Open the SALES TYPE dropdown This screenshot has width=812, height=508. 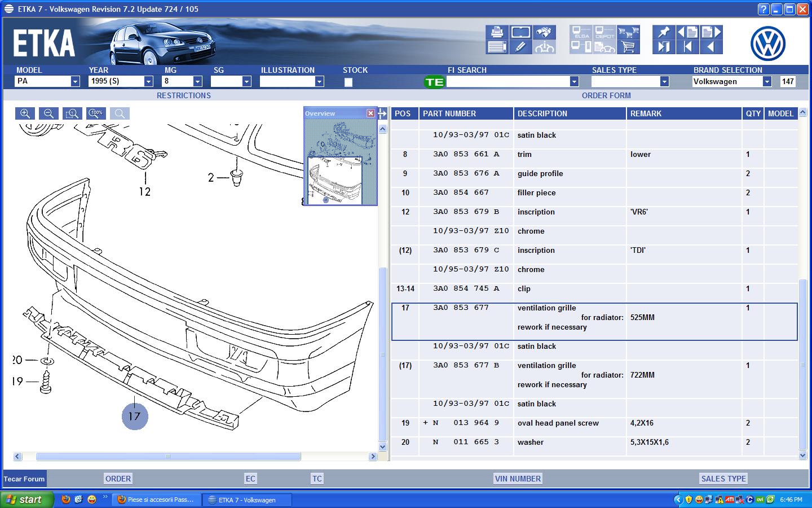tap(664, 81)
